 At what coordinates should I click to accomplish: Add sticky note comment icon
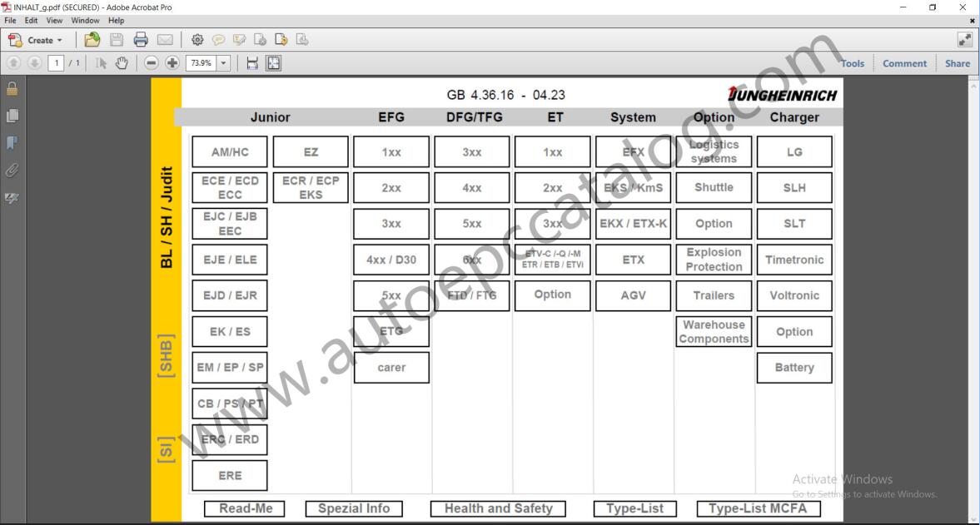[x=218, y=40]
